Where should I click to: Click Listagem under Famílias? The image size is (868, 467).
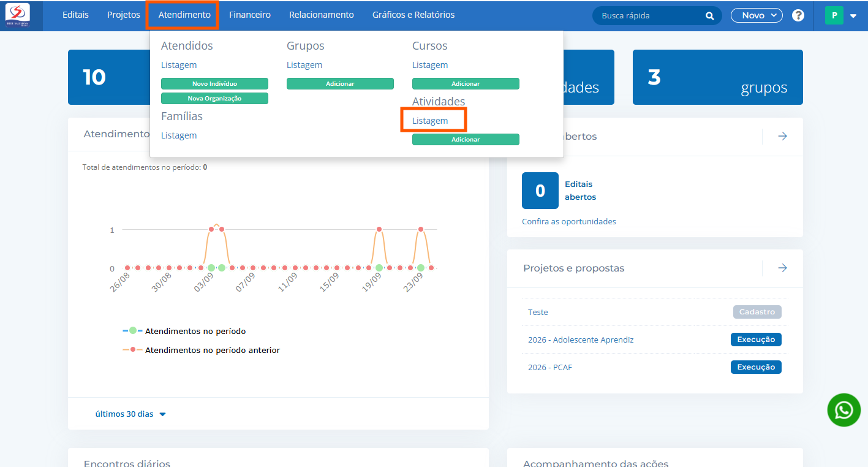coord(179,135)
